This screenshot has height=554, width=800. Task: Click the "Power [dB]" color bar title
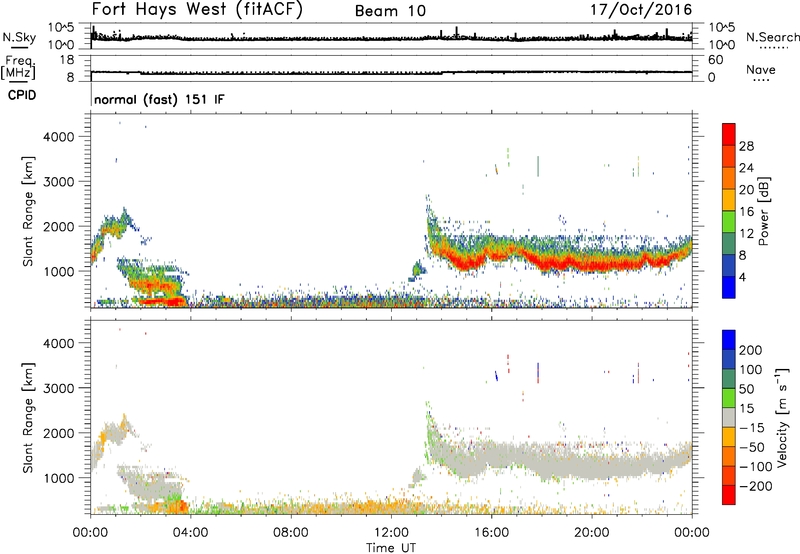click(763, 211)
